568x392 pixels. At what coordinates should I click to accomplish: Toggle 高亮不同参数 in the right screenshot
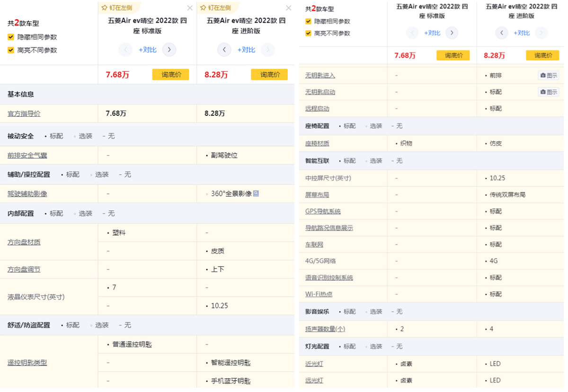[x=309, y=33]
